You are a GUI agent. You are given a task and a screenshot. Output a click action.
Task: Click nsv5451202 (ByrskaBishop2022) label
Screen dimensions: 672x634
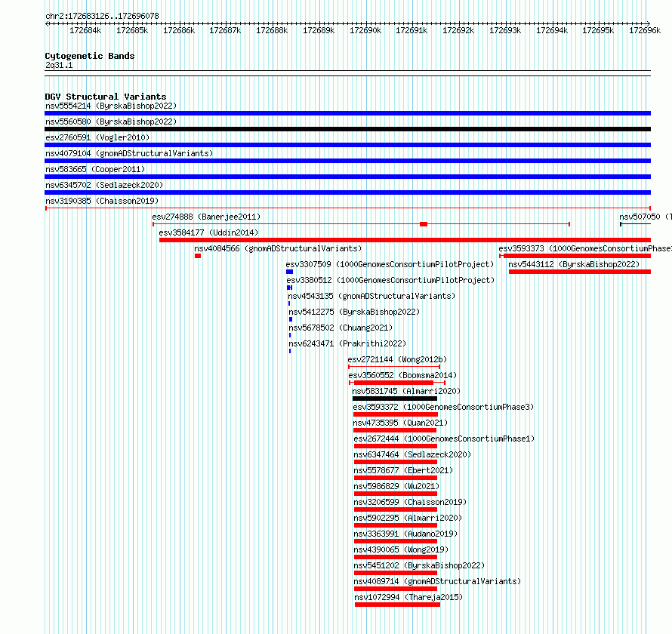[x=419, y=565]
